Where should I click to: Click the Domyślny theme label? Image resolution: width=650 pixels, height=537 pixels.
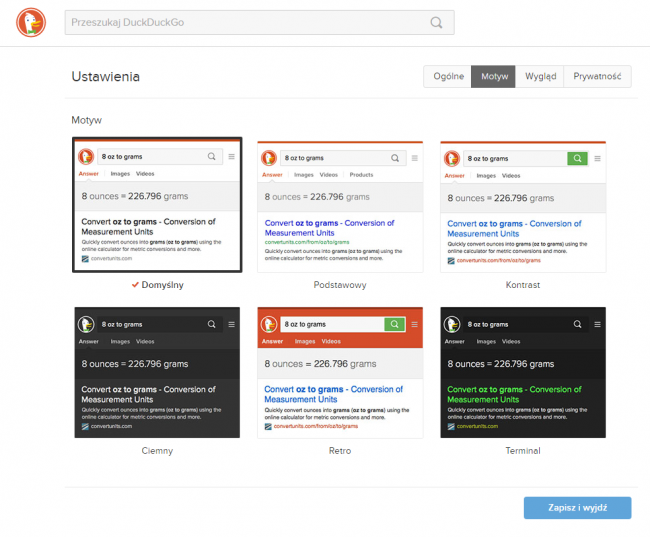(162, 285)
